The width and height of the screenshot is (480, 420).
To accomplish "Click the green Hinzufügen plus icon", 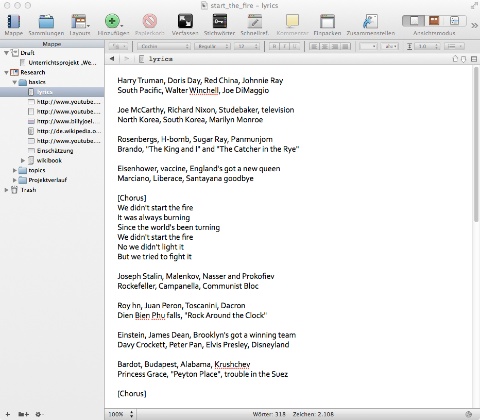I will coord(113,21).
